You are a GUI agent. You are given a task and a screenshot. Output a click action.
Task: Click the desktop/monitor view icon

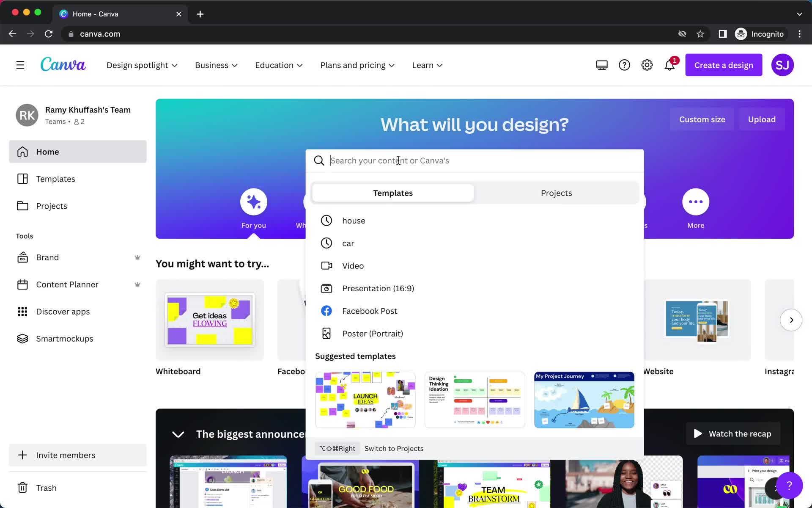(x=601, y=65)
